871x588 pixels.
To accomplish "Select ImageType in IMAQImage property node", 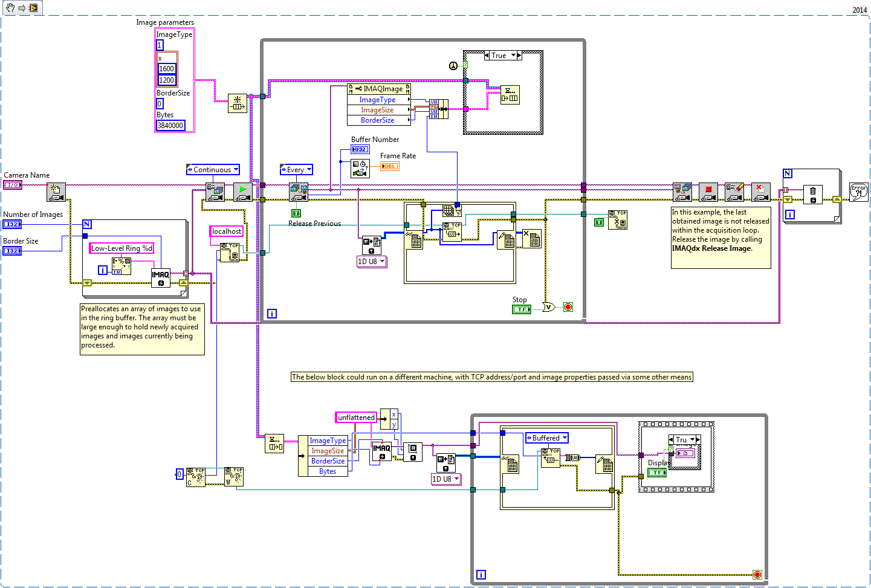I will (378, 100).
